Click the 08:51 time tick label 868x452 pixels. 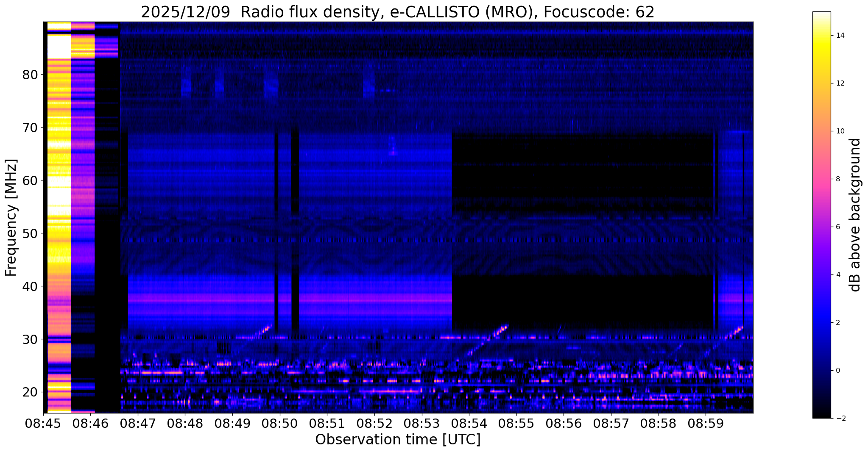tap(327, 423)
